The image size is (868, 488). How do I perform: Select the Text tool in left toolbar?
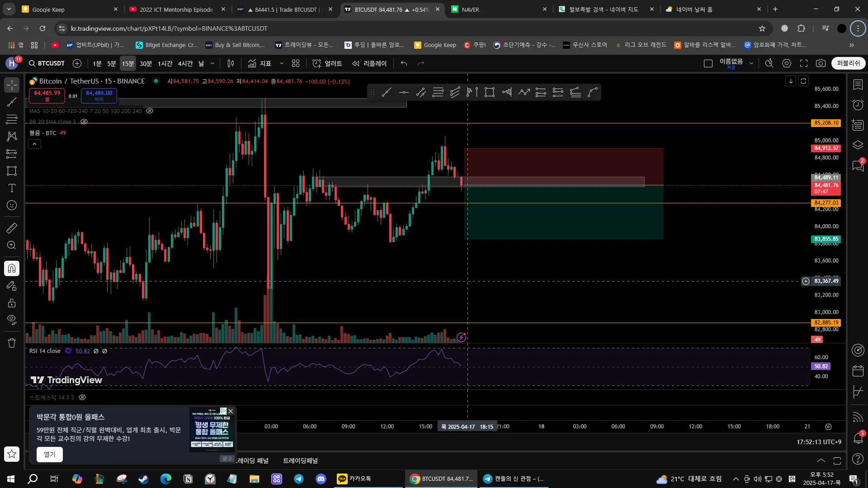pos(12,188)
